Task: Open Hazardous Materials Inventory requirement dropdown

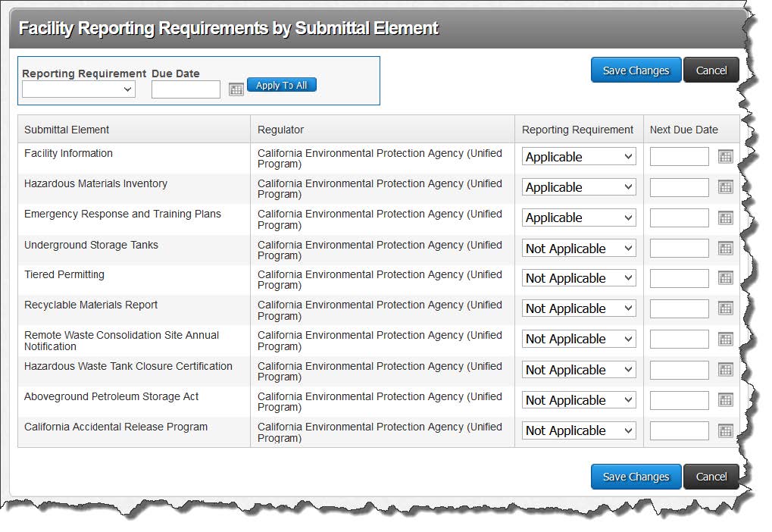Action: coord(579,187)
